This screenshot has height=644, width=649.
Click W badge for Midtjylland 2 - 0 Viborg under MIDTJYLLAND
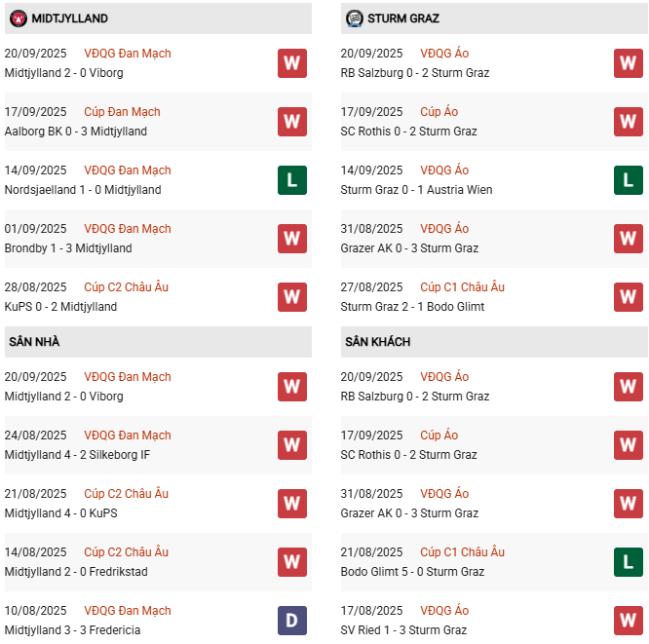[291, 63]
